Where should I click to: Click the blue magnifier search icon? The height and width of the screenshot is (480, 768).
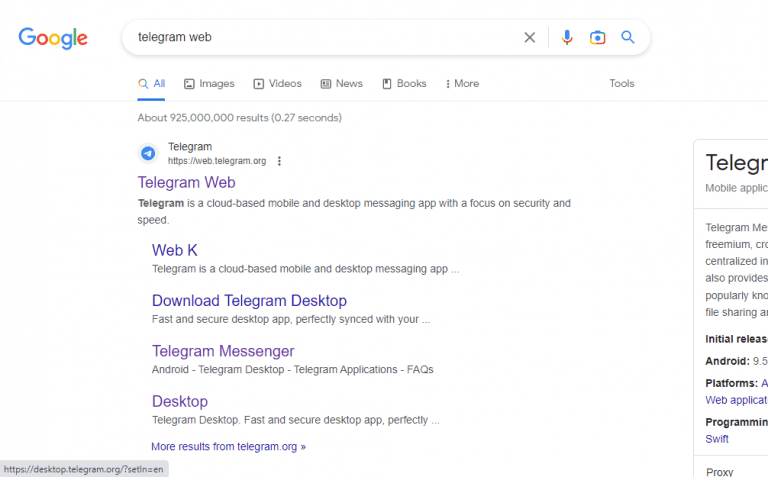pos(627,37)
